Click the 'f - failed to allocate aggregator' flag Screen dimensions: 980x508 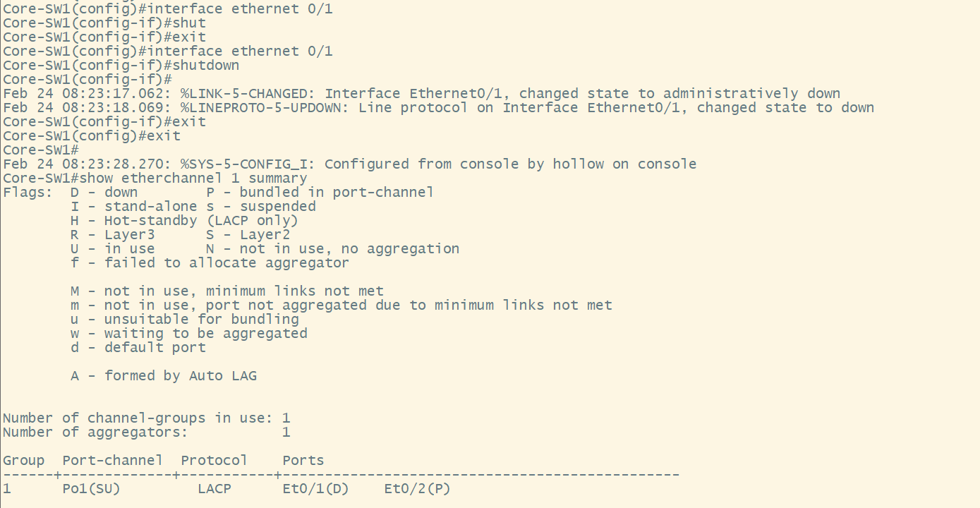(x=210, y=263)
